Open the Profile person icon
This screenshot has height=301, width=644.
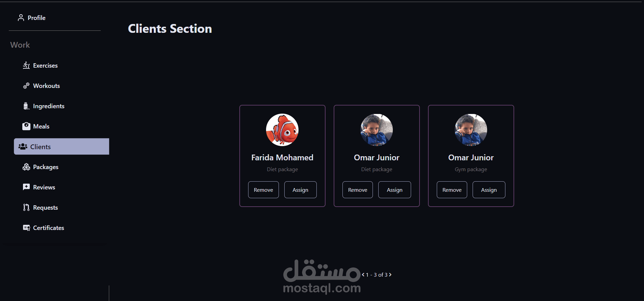[21, 18]
